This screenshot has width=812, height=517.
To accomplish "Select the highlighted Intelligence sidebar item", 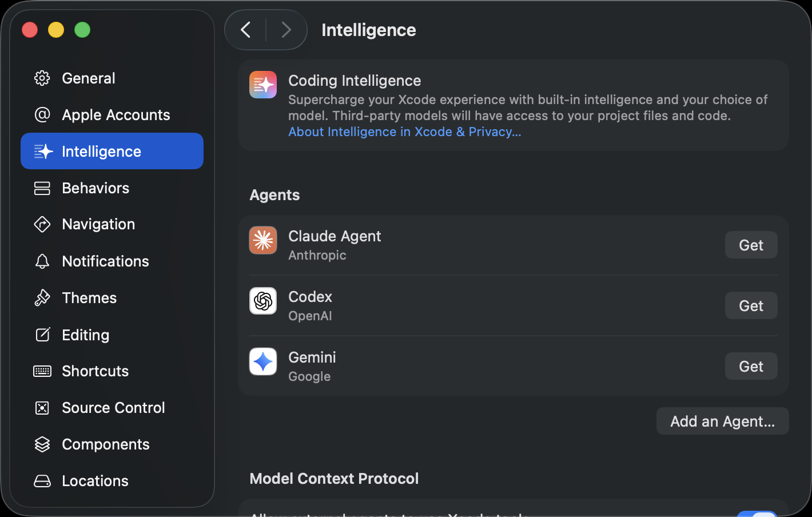I will 112,151.
